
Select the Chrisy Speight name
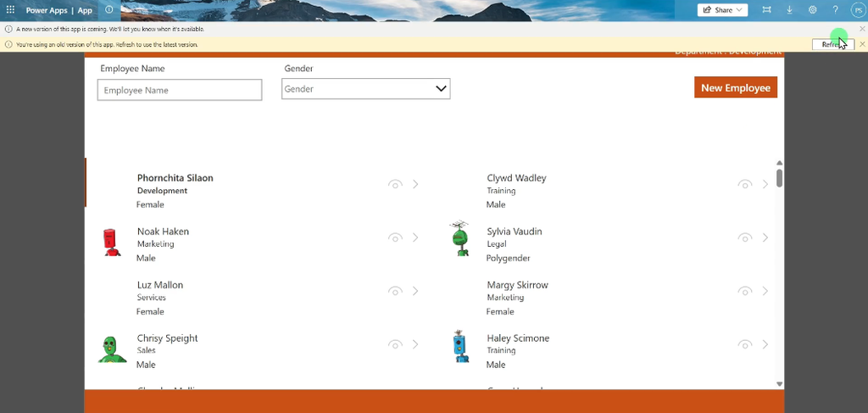click(x=167, y=338)
